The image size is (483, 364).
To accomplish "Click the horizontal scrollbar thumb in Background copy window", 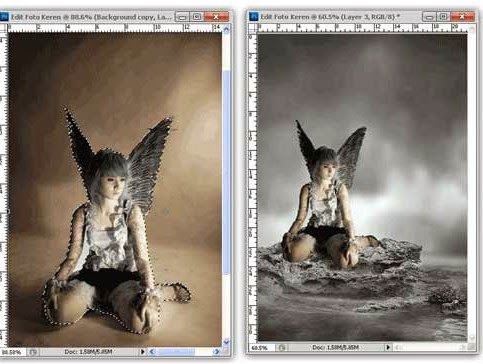I will click(176, 352).
